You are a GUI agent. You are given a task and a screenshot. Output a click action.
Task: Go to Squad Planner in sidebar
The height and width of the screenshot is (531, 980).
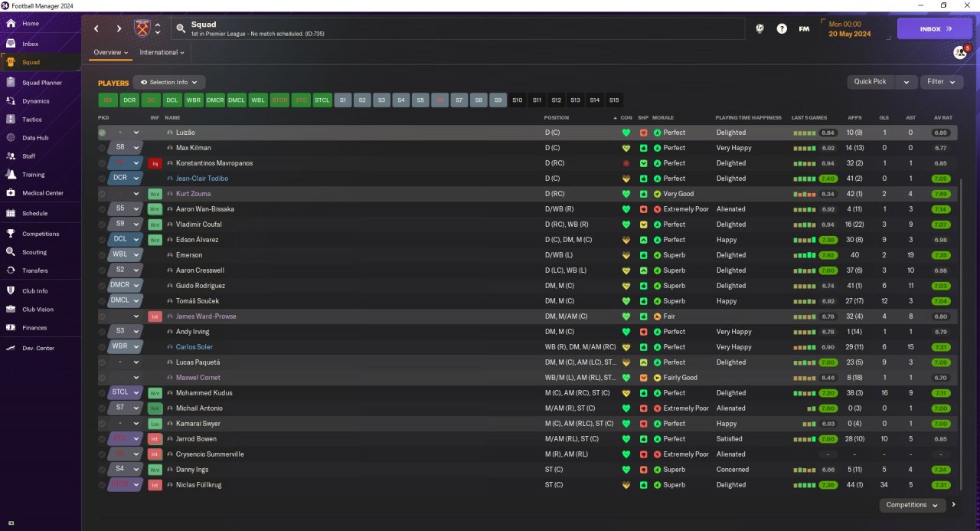pyautogui.click(x=41, y=82)
